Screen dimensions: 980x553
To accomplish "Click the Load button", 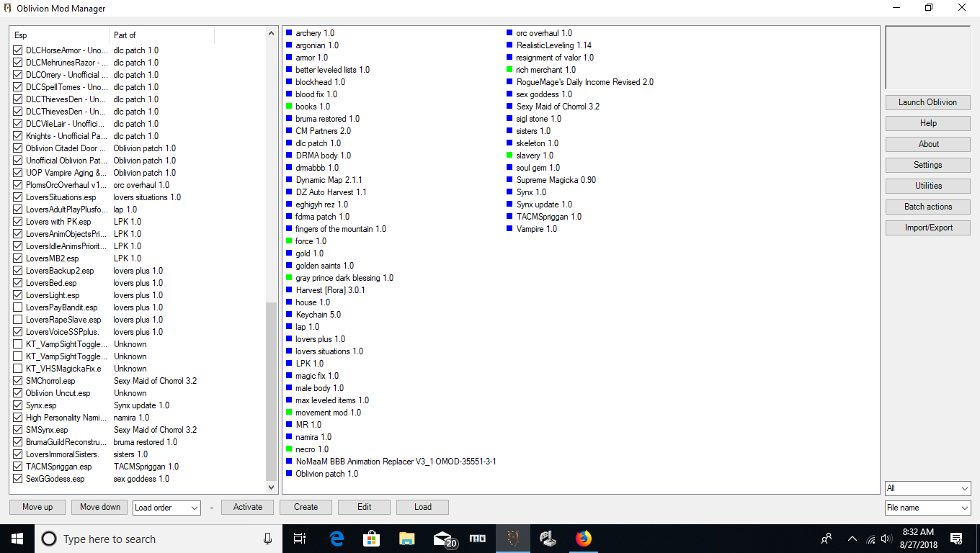I will pyautogui.click(x=422, y=507).
